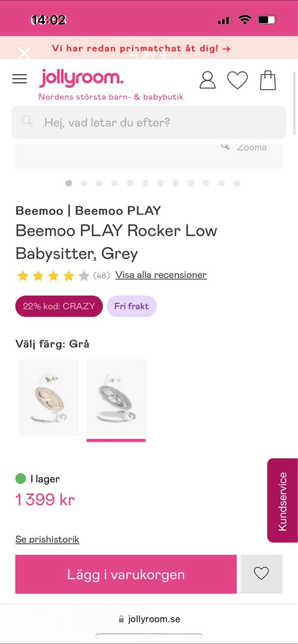The image size is (298, 644).
Task: Expand Se prishistorik
Action: 47,540
